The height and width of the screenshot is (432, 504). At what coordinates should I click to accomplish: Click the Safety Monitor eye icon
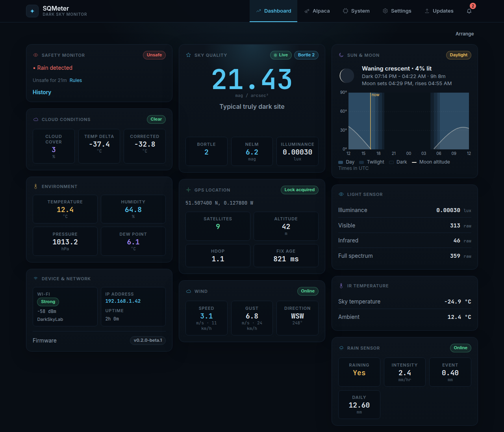click(x=35, y=55)
